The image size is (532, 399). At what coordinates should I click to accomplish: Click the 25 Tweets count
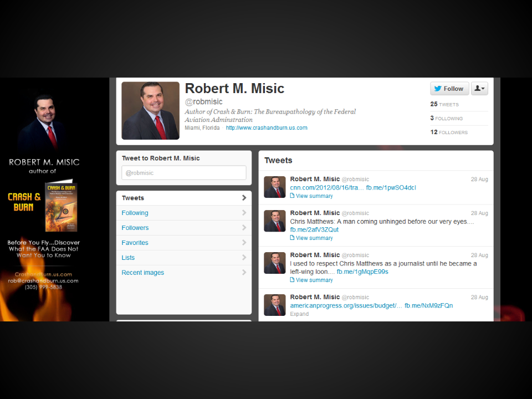(444, 104)
